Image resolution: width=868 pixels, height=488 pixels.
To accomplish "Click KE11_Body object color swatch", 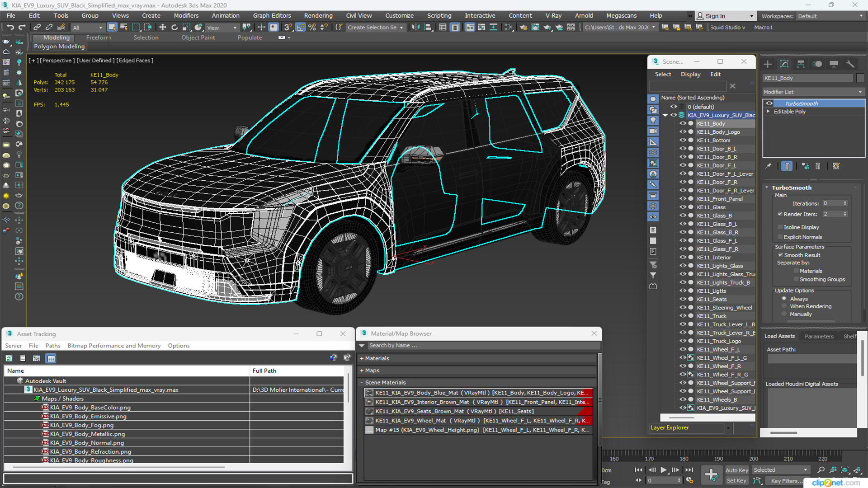I will click(860, 78).
